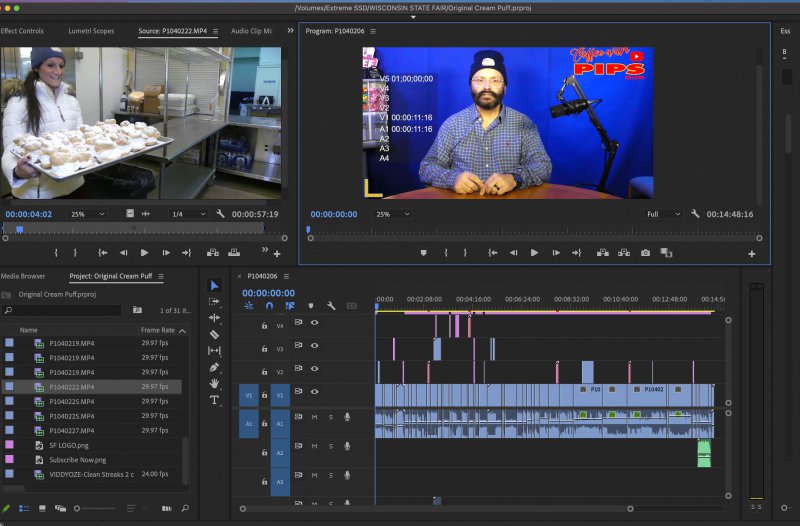Play the Program monitor sequence
The width and height of the screenshot is (800, 526).
[x=534, y=253]
